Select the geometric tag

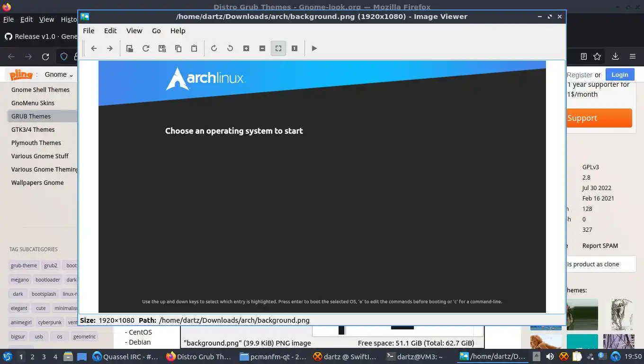pos(84,337)
